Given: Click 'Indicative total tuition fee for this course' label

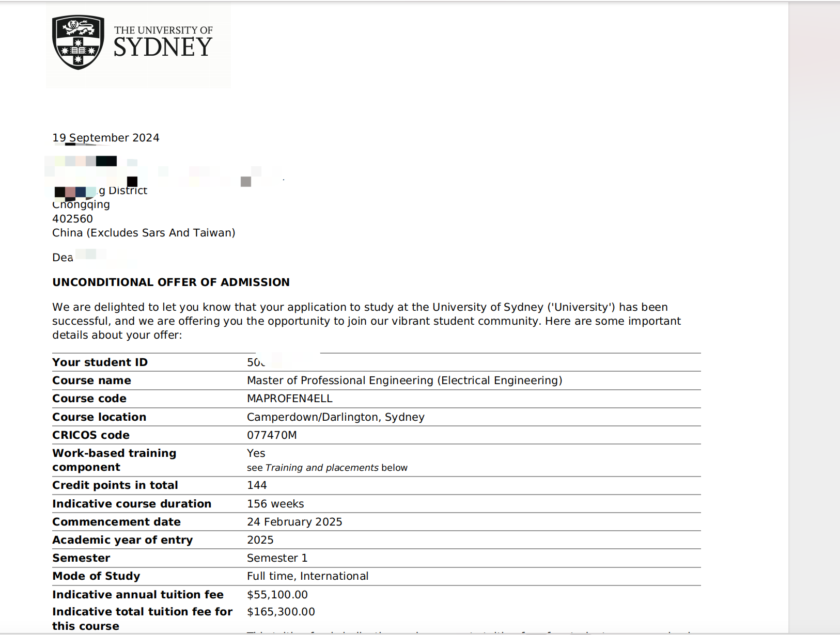Looking at the screenshot, I should click(x=143, y=618).
